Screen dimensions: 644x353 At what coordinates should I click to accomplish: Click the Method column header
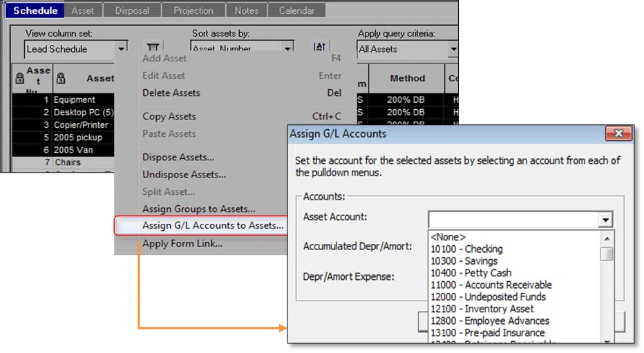(407, 78)
